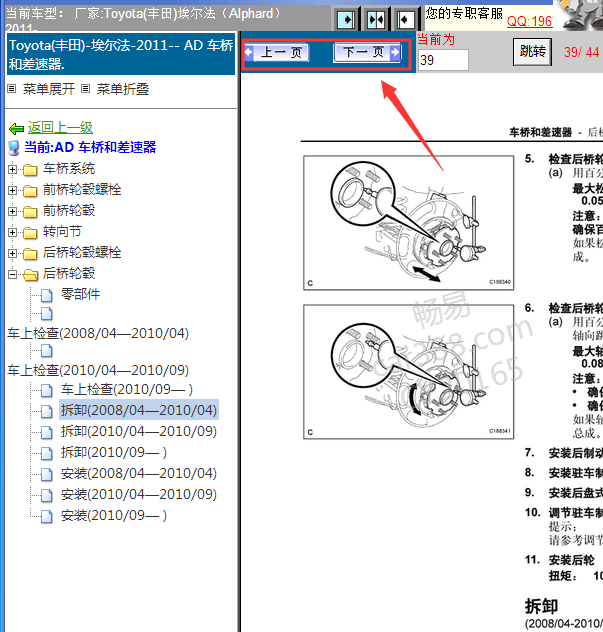The image size is (603, 632).
Task: Click the lower hub inspection diagram C188341
Action: point(408,372)
